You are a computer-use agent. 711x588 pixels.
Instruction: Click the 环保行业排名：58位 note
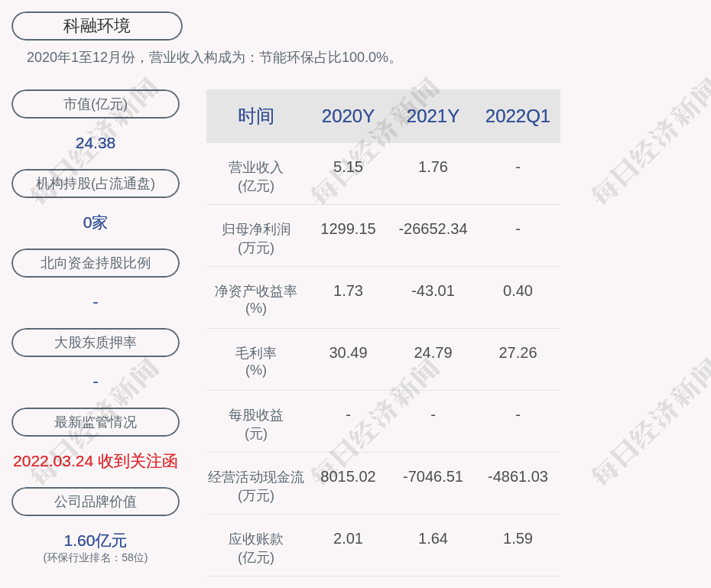tap(96, 557)
